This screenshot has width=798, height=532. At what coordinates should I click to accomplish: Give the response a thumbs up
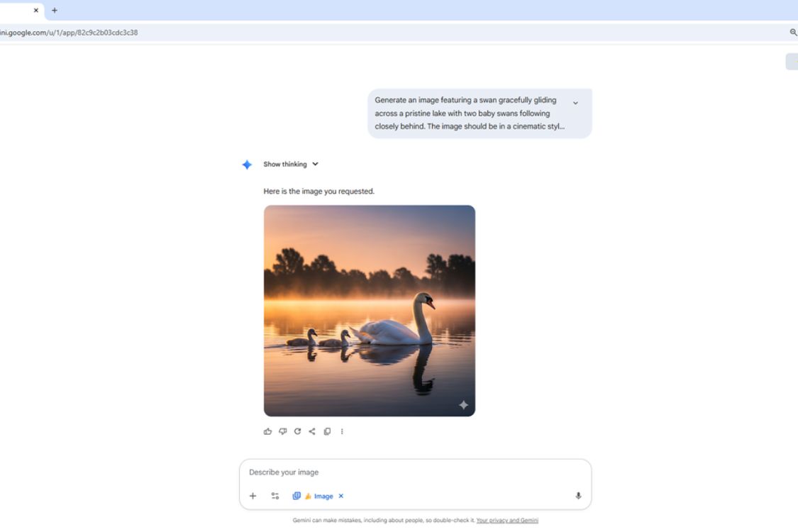(x=267, y=431)
